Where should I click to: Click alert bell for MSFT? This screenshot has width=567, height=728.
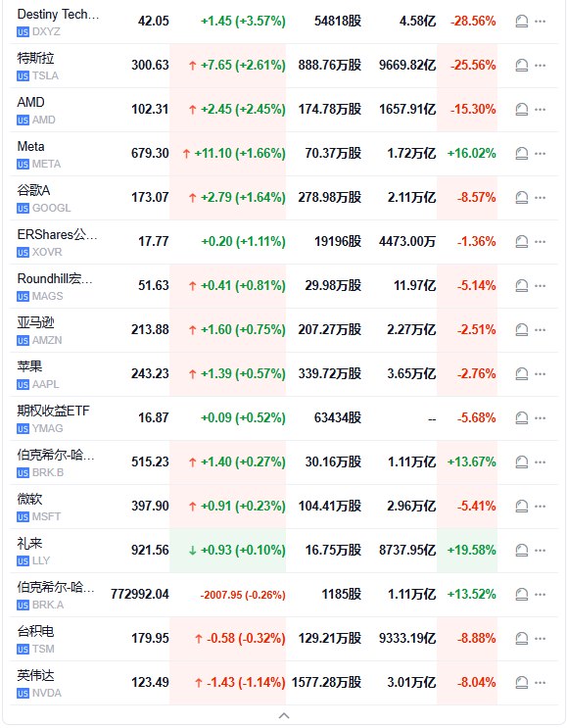[522, 507]
